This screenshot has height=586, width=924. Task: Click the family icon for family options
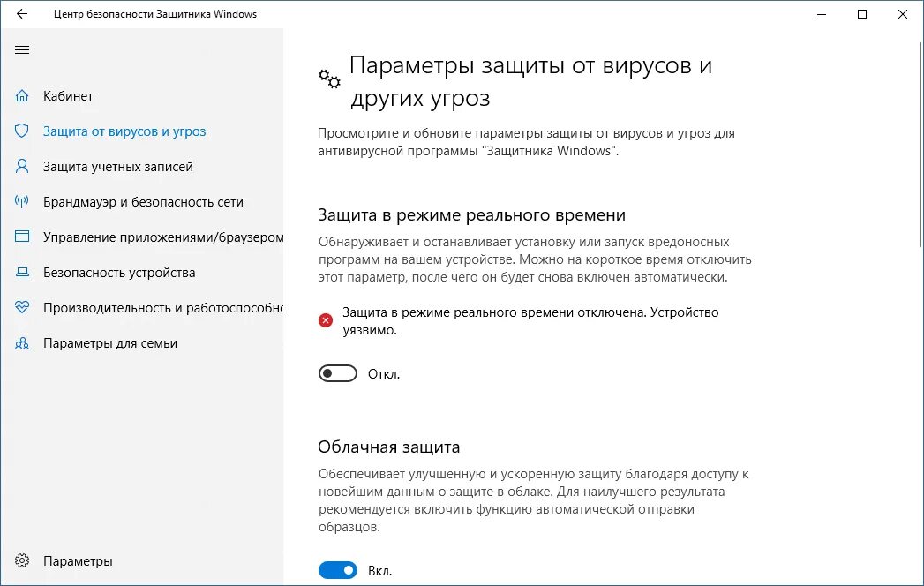click(22, 343)
